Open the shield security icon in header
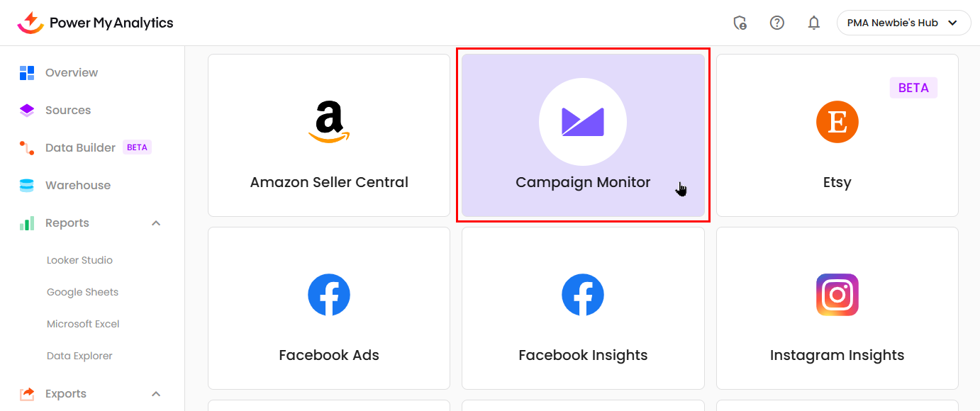 (740, 23)
